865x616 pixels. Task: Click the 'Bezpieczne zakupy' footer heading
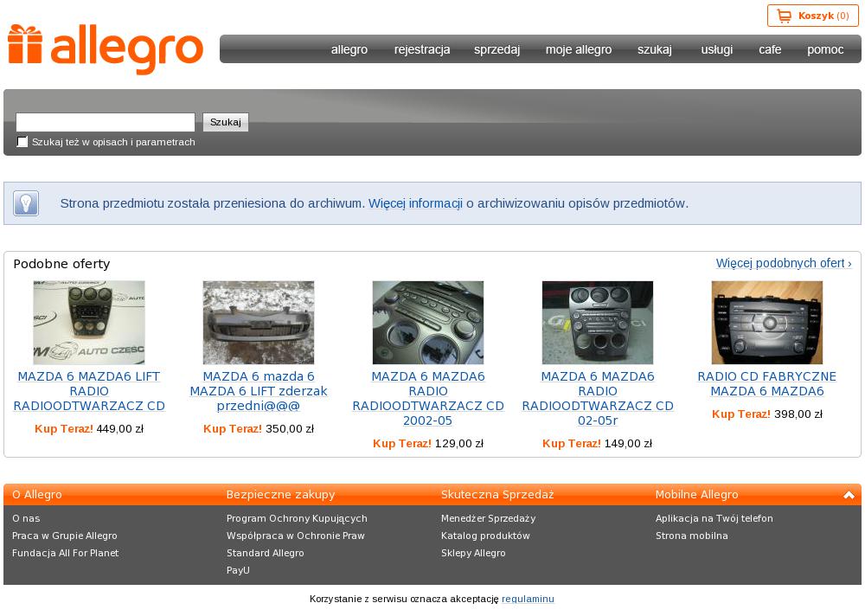pos(280,495)
